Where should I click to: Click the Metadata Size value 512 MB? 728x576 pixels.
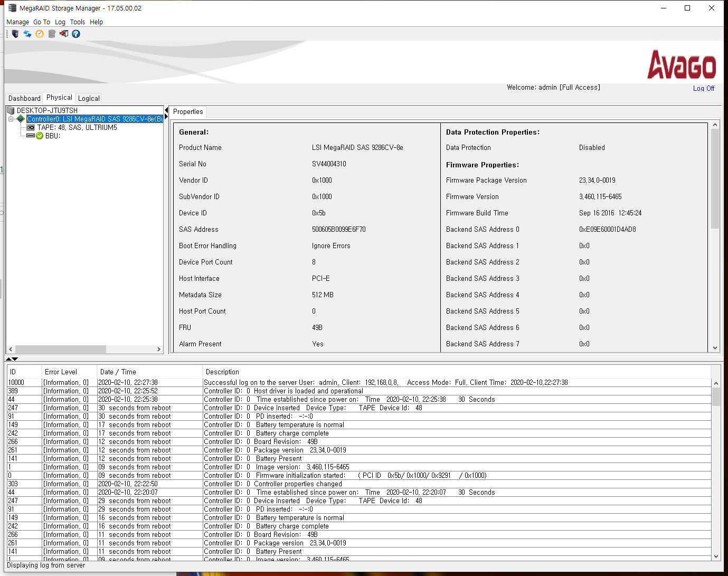pyautogui.click(x=323, y=295)
